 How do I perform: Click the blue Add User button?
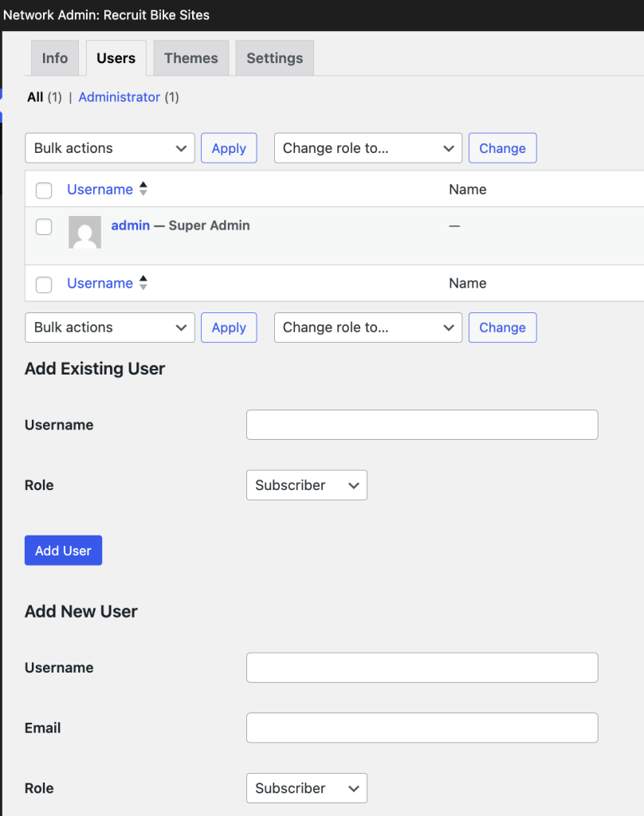(63, 551)
